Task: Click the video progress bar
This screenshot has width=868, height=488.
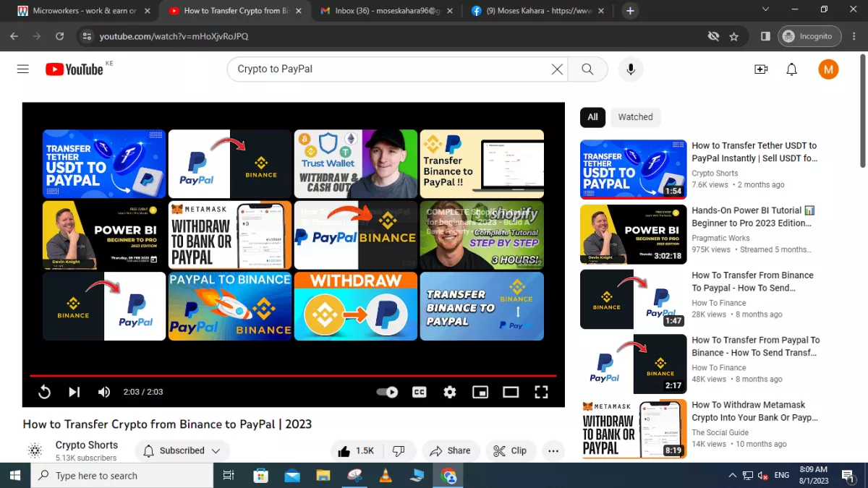Action: click(x=293, y=375)
